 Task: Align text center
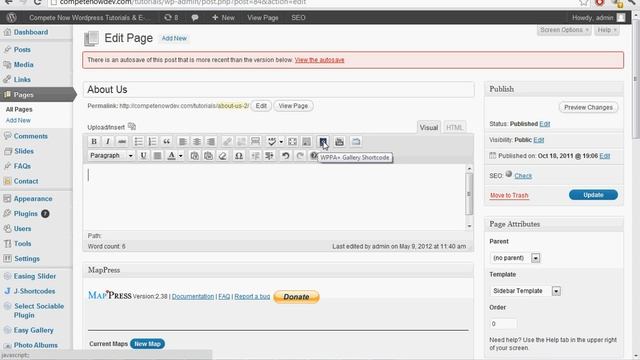[x=197, y=142]
